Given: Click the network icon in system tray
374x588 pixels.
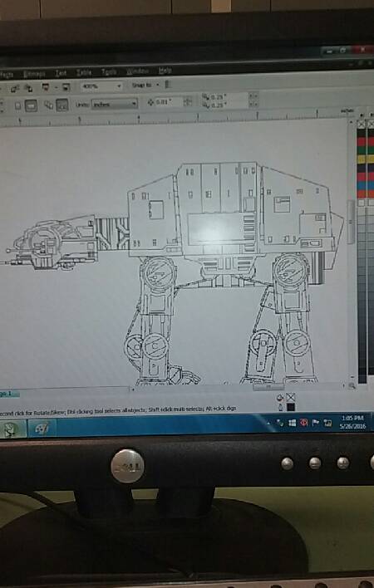Looking at the screenshot, I should click(327, 423).
